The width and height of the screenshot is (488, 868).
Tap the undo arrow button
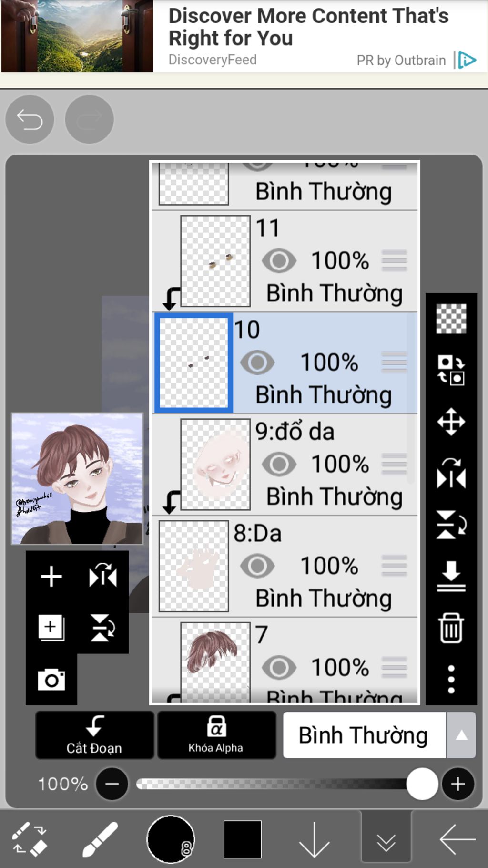30,119
